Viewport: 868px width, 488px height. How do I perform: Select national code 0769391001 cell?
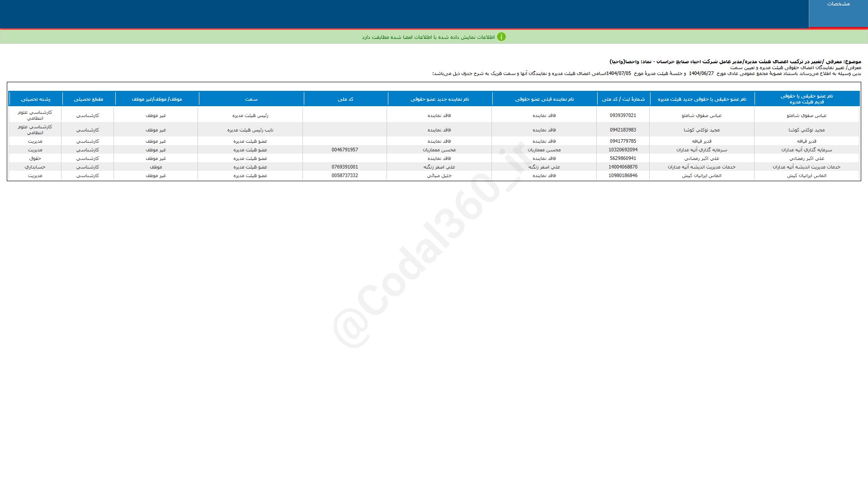click(344, 167)
